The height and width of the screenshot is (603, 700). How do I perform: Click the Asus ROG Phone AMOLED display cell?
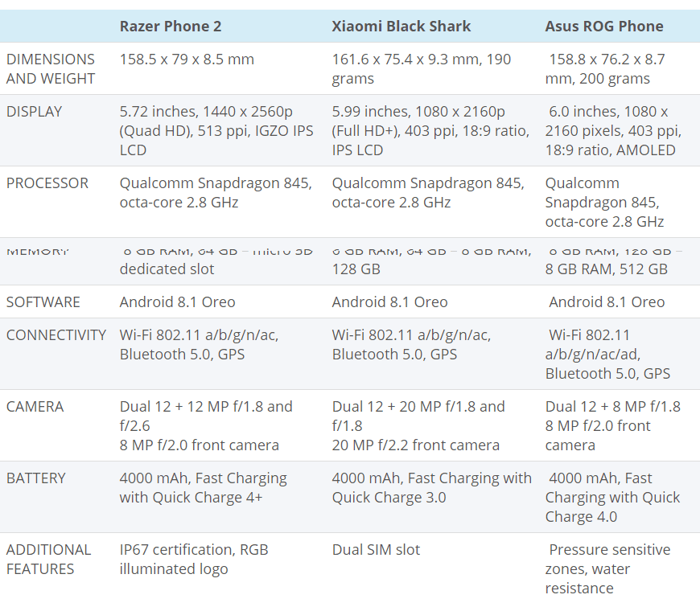tap(613, 130)
